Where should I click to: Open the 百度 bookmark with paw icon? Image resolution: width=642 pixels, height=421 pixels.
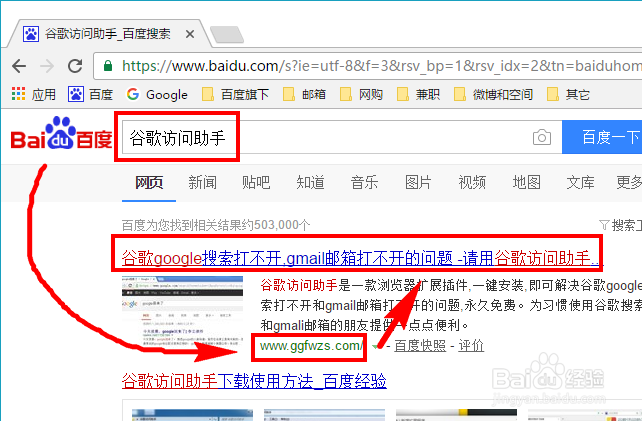[x=90, y=94]
